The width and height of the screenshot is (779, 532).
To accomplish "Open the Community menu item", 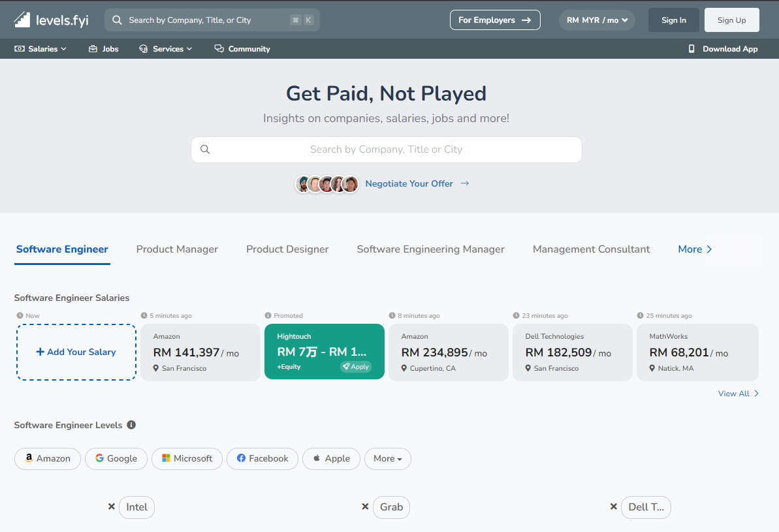I will pyautogui.click(x=242, y=49).
